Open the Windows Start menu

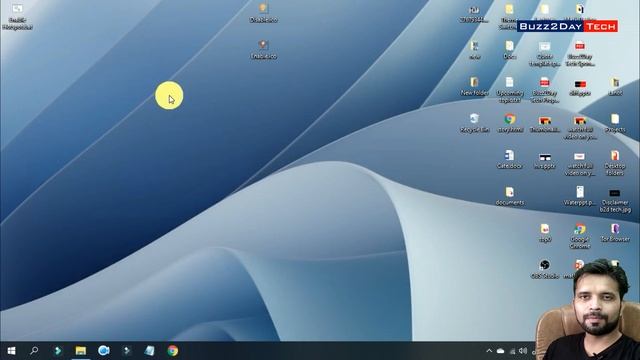pos(11,351)
